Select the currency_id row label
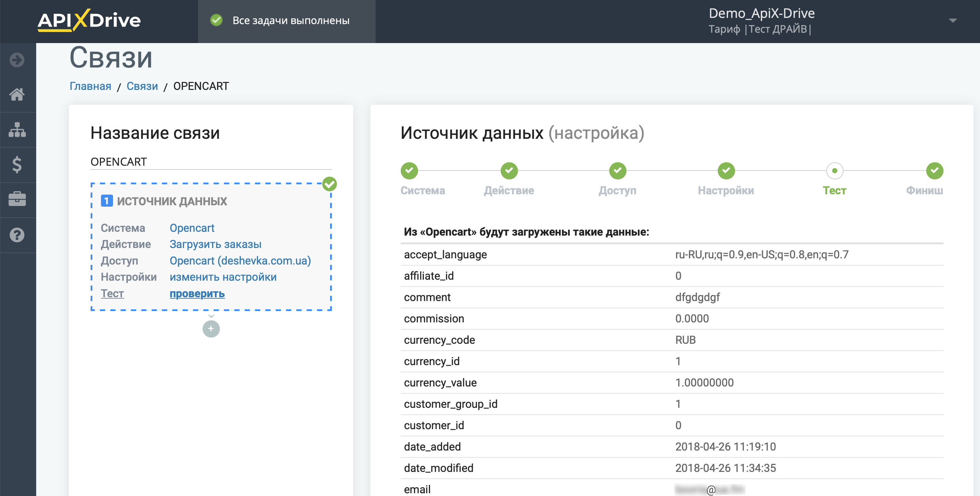980x496 pixels. [432, 361]
